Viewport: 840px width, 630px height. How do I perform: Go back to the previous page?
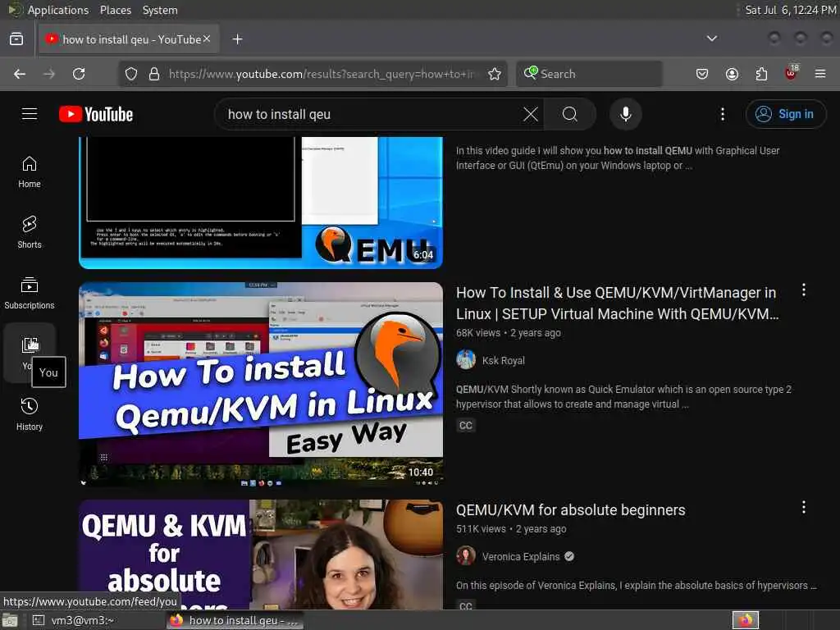pos(20,74)
